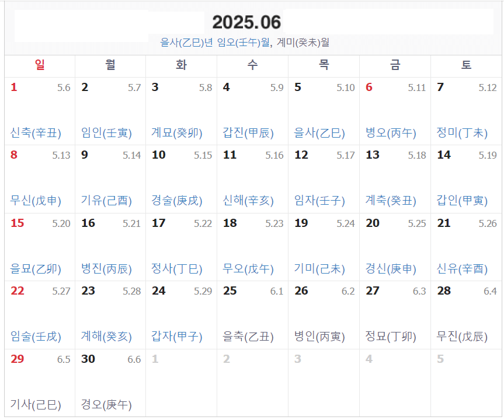This screenshot has height=420, width=504.
Task: Open the 임인(壬寅) day link
Action: click(x=106, y=132)
